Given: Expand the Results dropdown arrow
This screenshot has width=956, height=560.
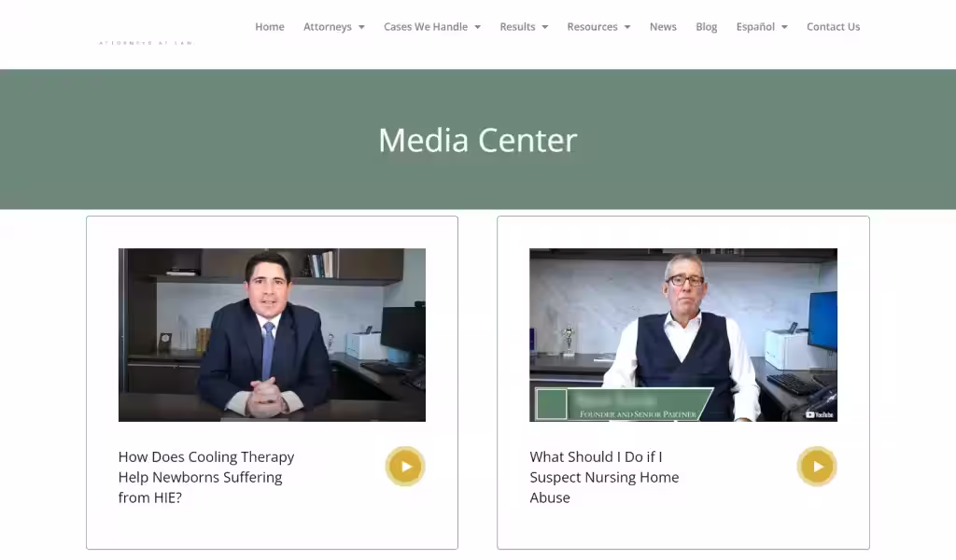Looking at the screenshot, I should point(545,27).
